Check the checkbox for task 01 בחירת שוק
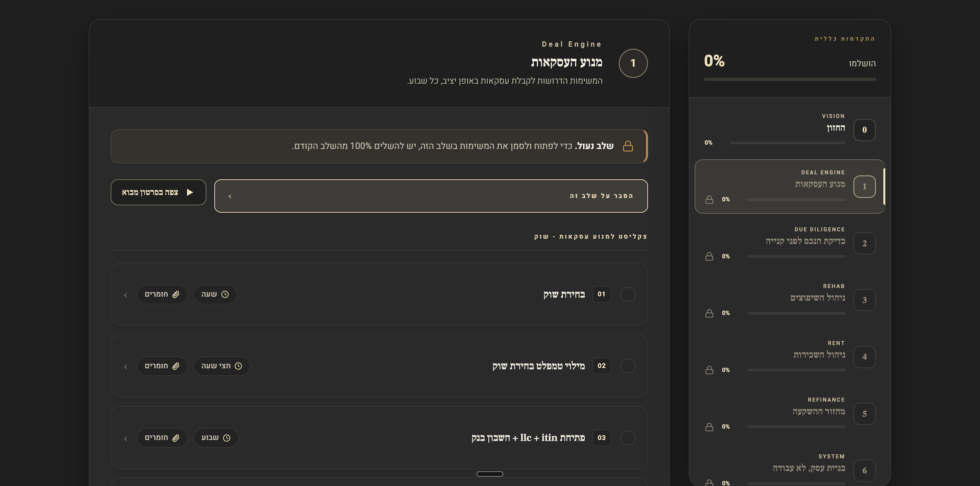 (628, 294)
